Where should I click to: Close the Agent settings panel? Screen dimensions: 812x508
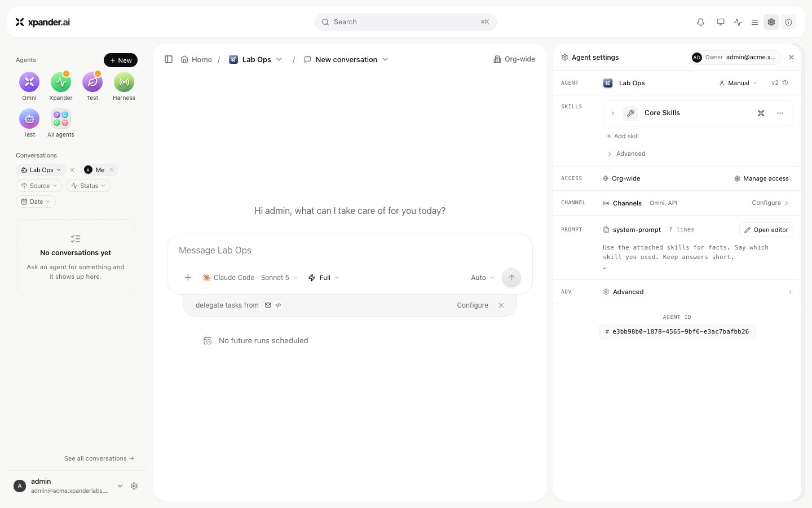click(791, 58)
